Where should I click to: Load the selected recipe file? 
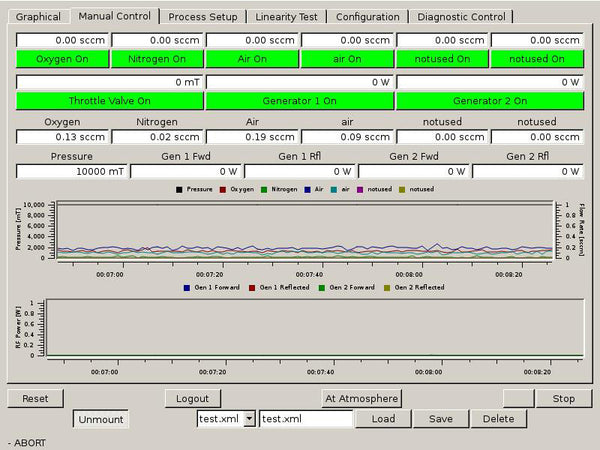tap(383, 419)
